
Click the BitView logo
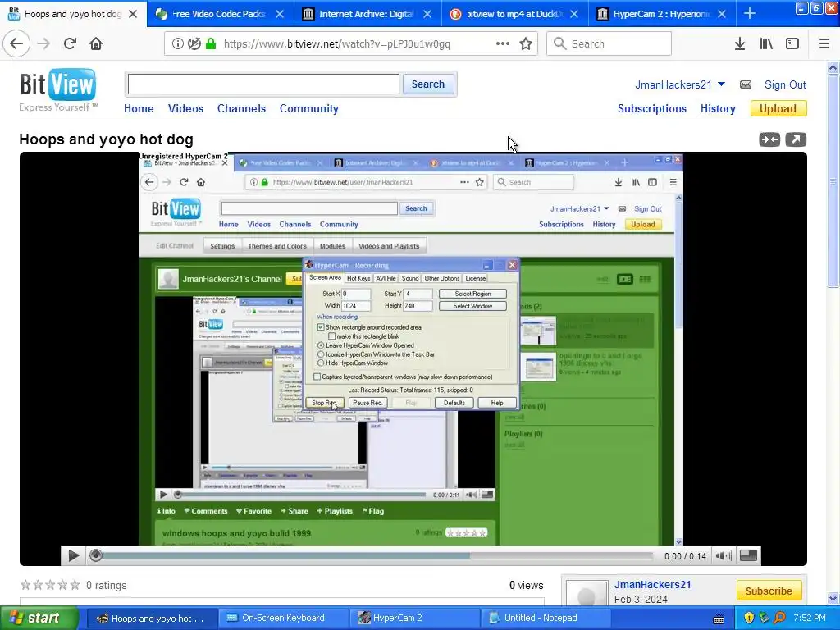58,90
